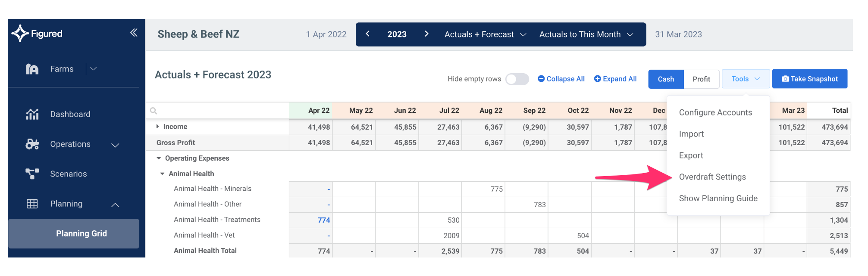Open the Actuals to This Month dropdown

[586, 34]
